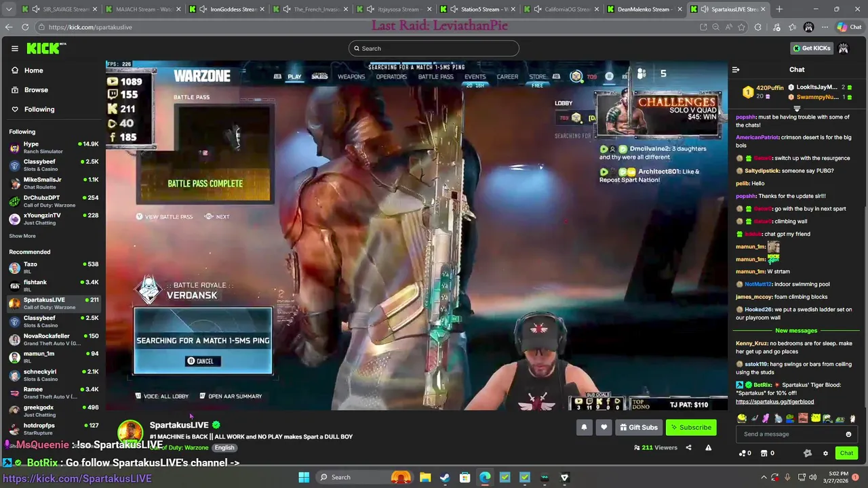868x488 pixels.
Task: Open the tigerblood link in chat
Action: 774,402
